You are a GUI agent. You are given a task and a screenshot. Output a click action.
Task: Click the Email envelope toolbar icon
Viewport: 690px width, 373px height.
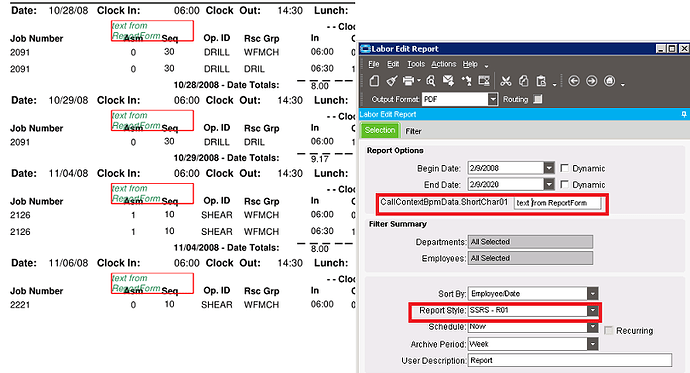pyautogui.click(x=448, y=81)
